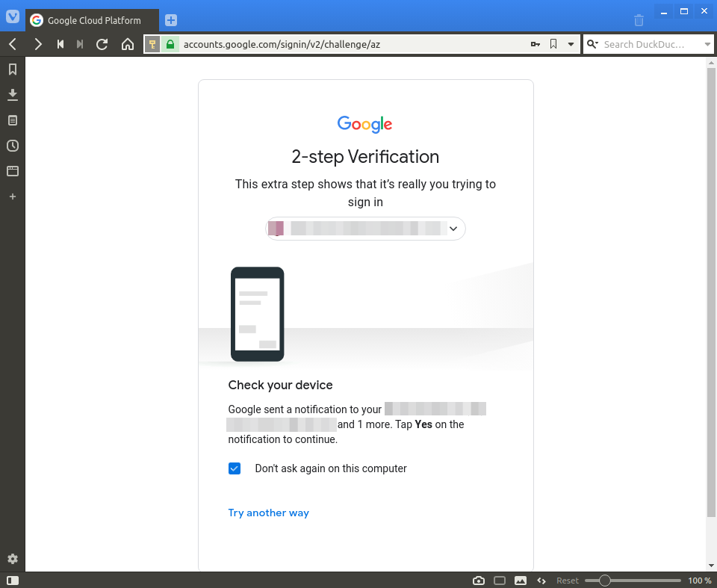Expand the address bar history dropdown
The image size is (717, 588).
pyautogui.click(x=571, y=44)
